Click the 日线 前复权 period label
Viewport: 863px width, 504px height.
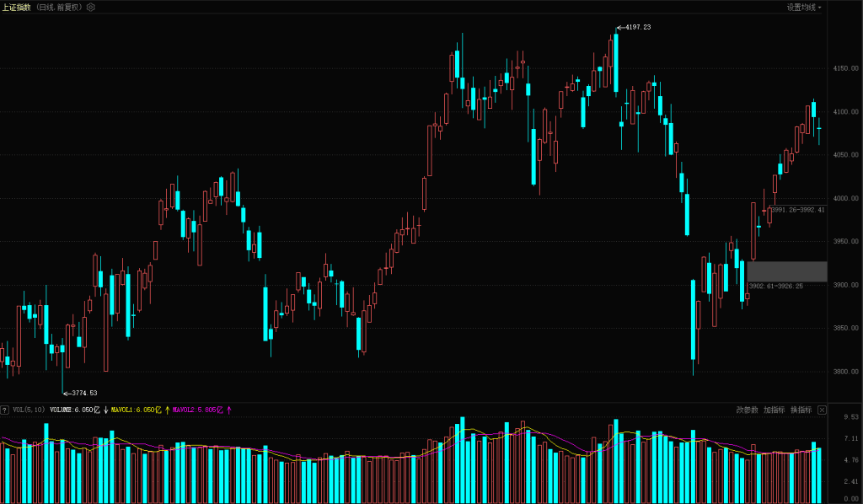59,7
